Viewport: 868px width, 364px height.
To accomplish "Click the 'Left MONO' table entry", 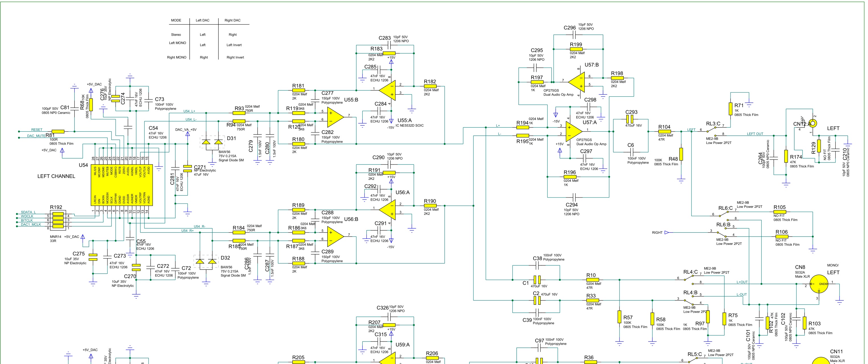I will coord(178,43).
